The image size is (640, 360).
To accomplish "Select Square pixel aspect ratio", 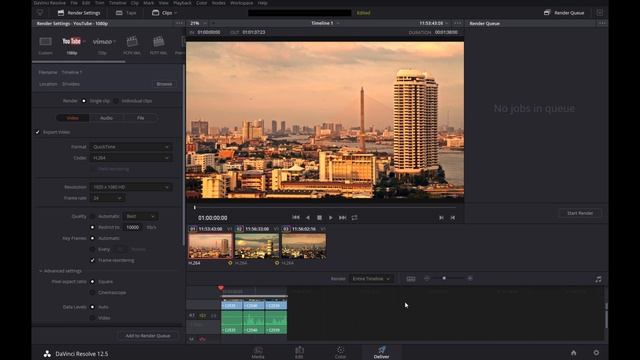I will [92, 282].
